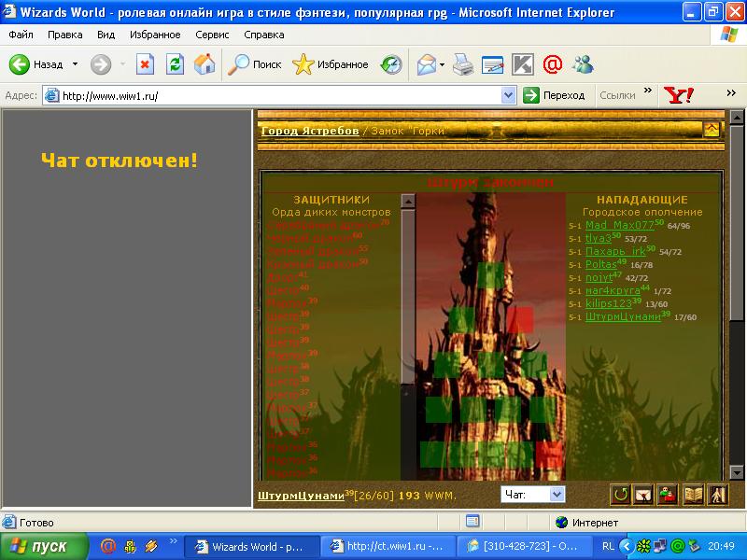
Task: Click the Edit page toolbar icon
Action: pyautogui.click(x=493, y=64)
